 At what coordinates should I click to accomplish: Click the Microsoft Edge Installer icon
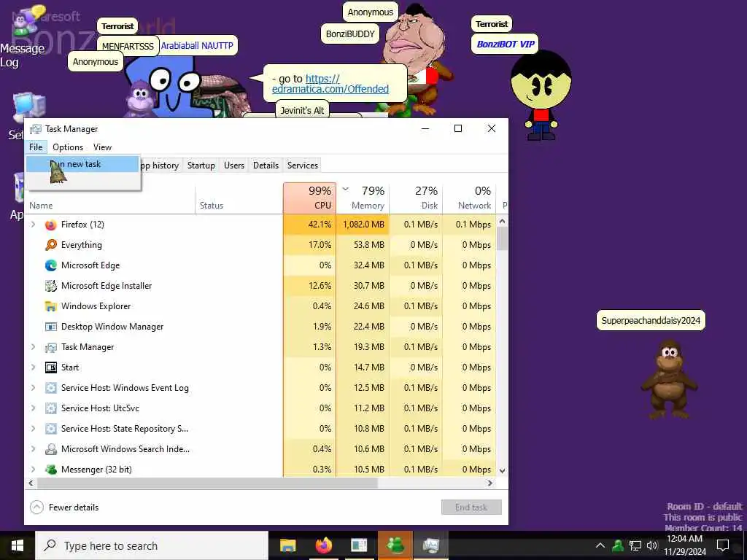(50, 286)
